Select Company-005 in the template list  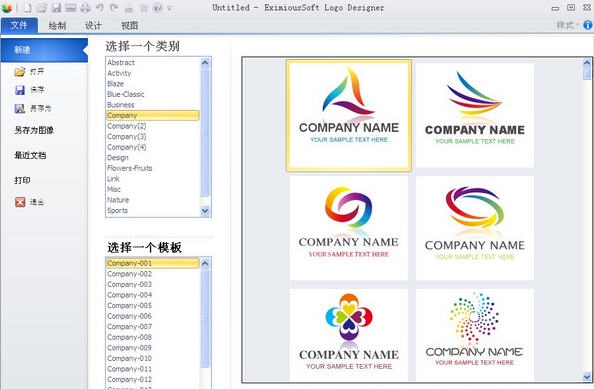pos(153,306)
